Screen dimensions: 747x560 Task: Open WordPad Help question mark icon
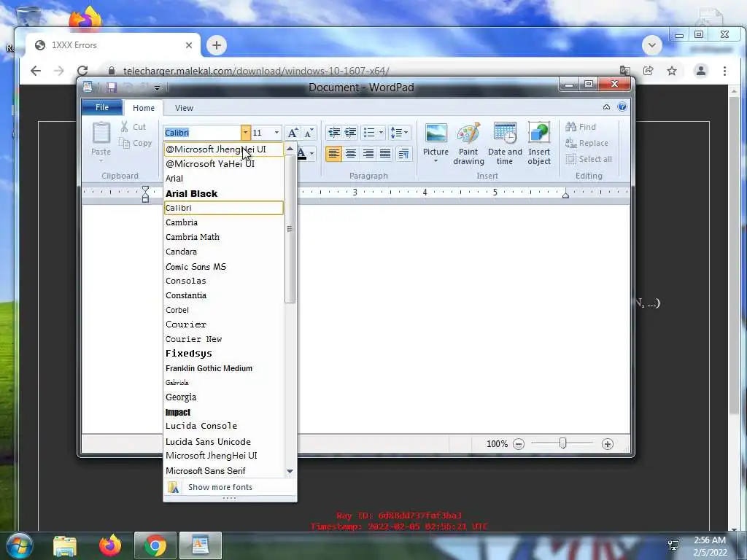coord(622,106)
